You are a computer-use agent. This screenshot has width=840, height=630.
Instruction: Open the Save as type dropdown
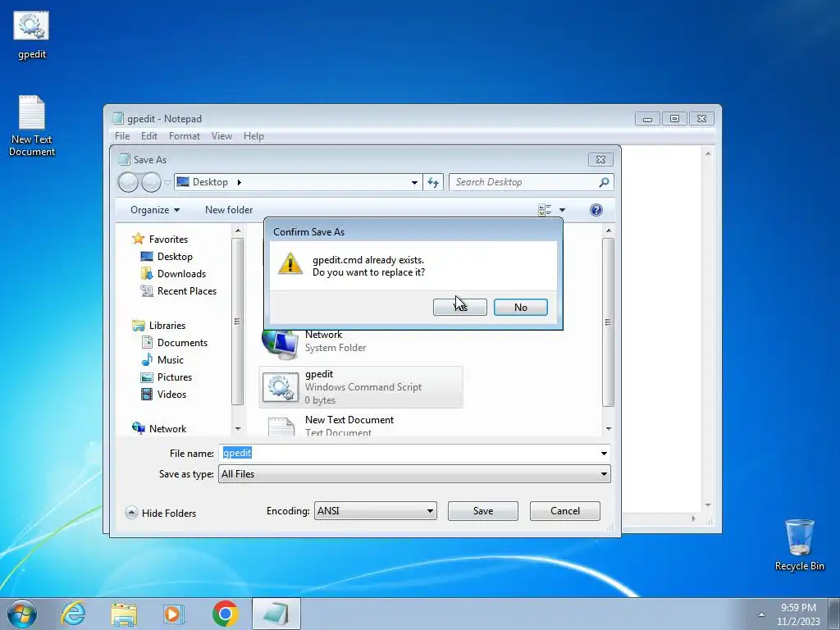(414, 474)
